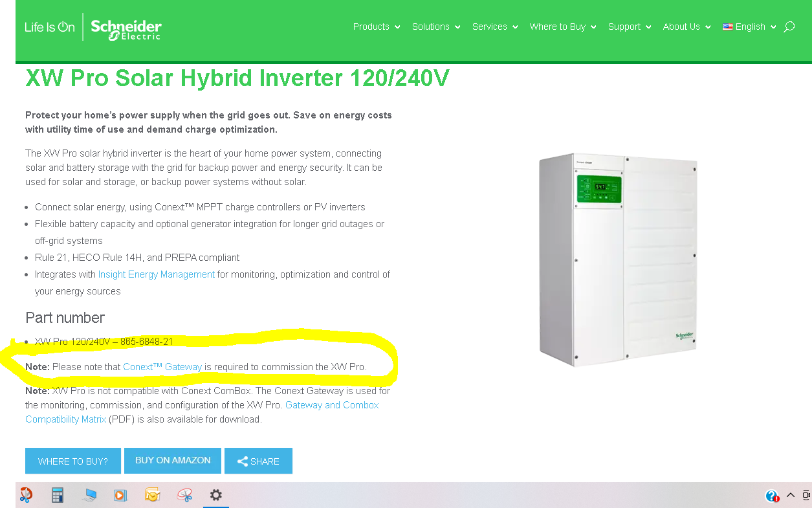This screenshot has height=508, width=812.
Task: Click the WHERE TO BUY? button
Action: (x=73, y=461)
